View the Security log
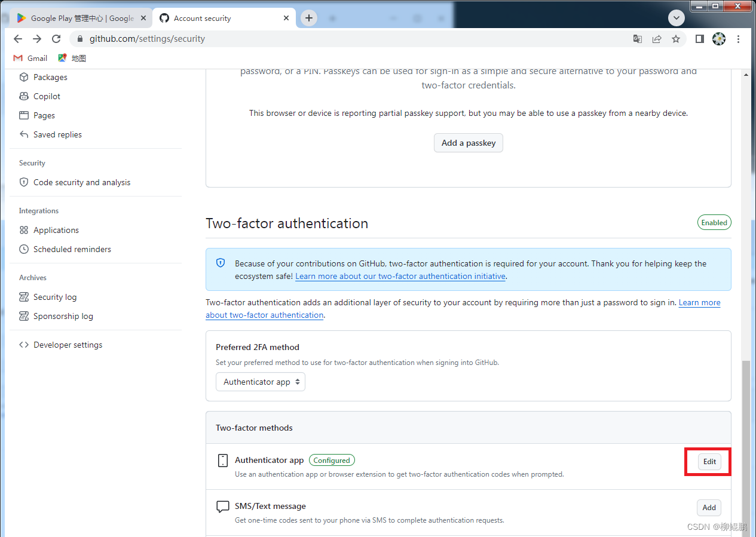Viewport: 756px width, 537px height. click(54, 296)
